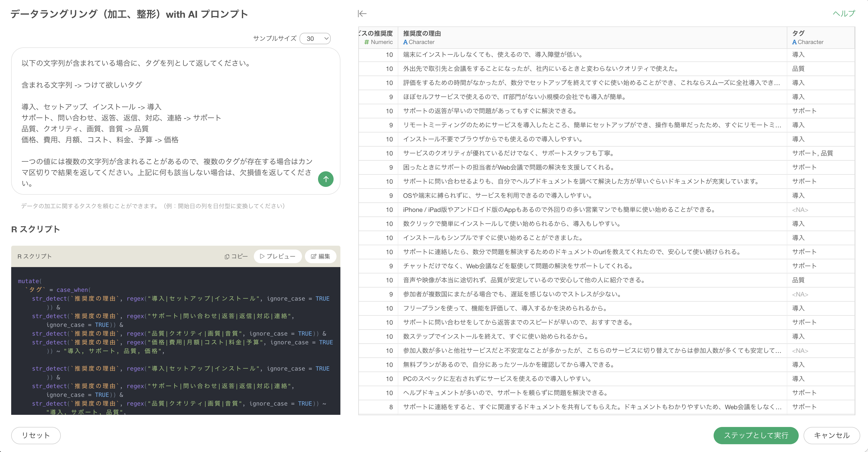This screenshot has height=452, width=868.
Task: Click the プレビュー preview play button
Action: [278, 256]
